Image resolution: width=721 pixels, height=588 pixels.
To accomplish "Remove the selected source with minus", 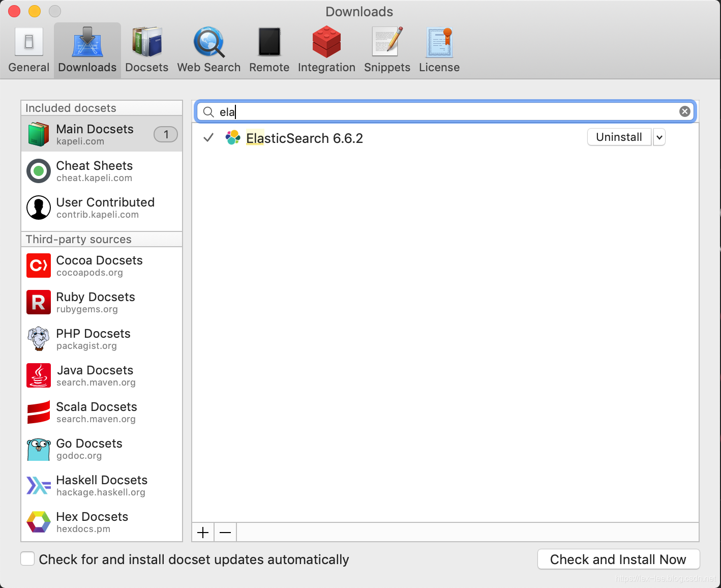I will coord(225,533).
